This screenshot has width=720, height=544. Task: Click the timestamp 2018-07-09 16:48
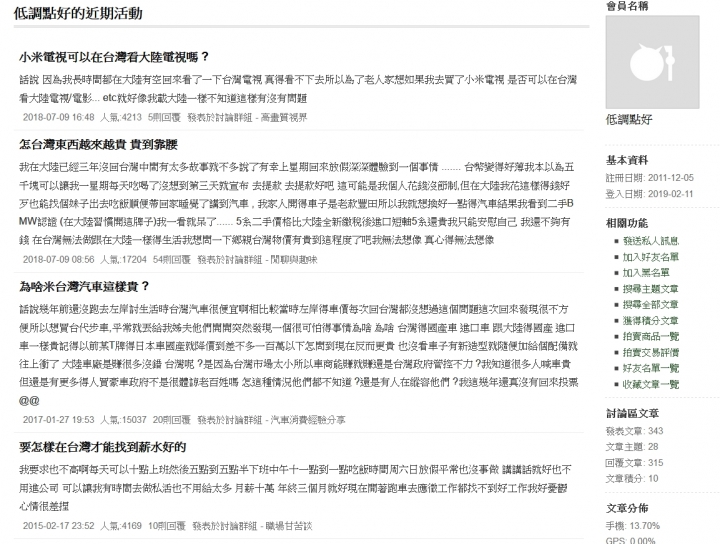pos(58,118)
